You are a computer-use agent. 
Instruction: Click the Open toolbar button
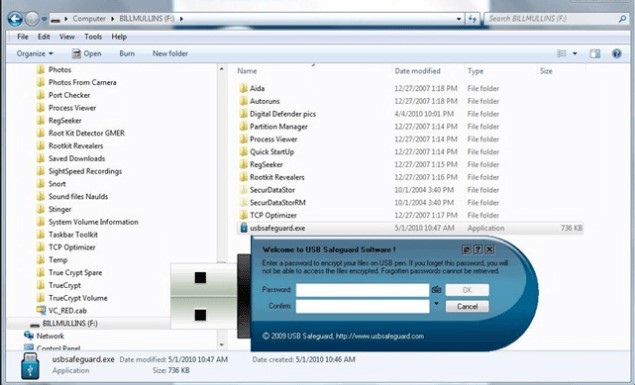pos(87,53)
